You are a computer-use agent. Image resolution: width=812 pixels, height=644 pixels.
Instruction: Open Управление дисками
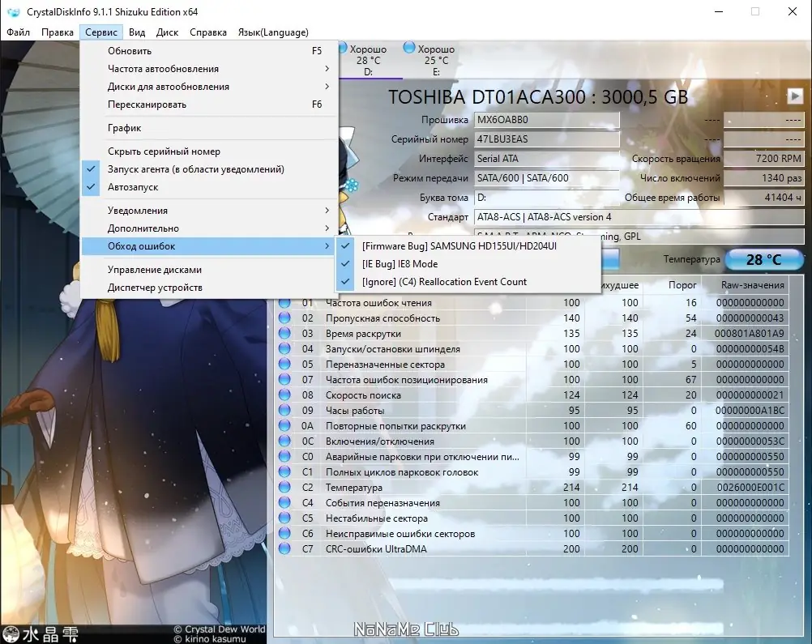[x=209, y=270]
